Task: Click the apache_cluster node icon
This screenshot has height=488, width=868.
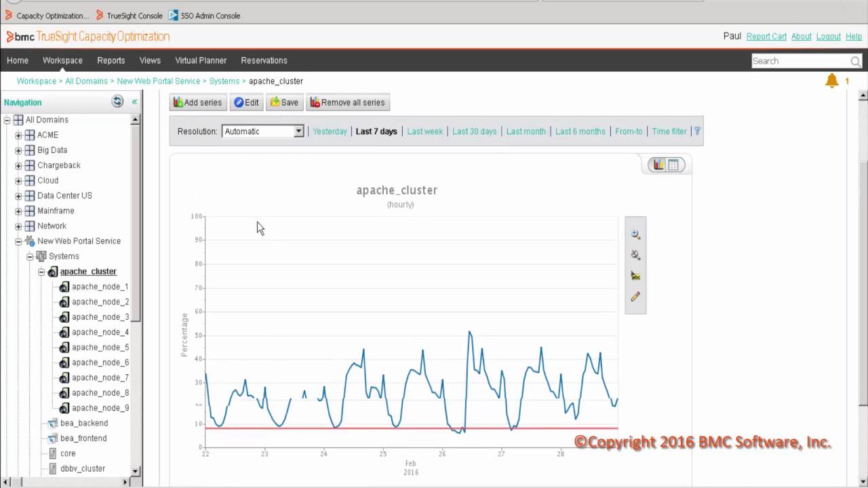Action: coord(53,272)
